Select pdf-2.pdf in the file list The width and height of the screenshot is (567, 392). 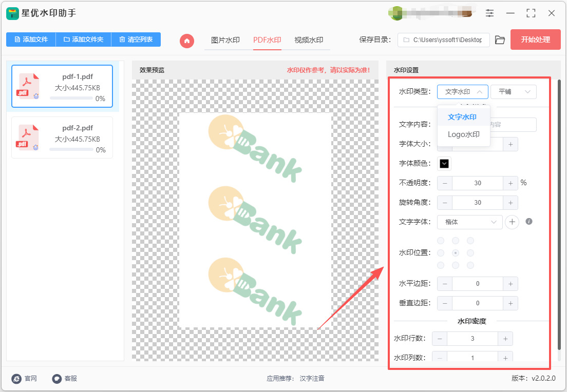click(x=62, y=138)
